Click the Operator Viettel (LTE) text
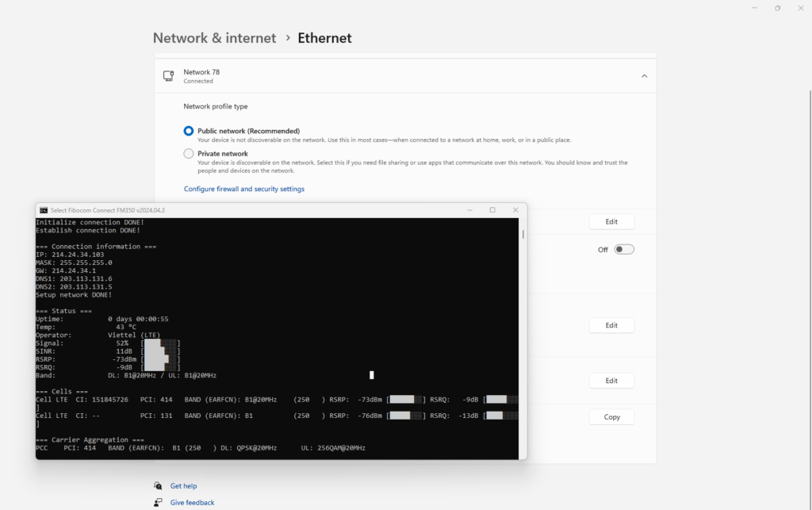The width and height of the screenshot is (812, 510). click(x=134, y=335)
